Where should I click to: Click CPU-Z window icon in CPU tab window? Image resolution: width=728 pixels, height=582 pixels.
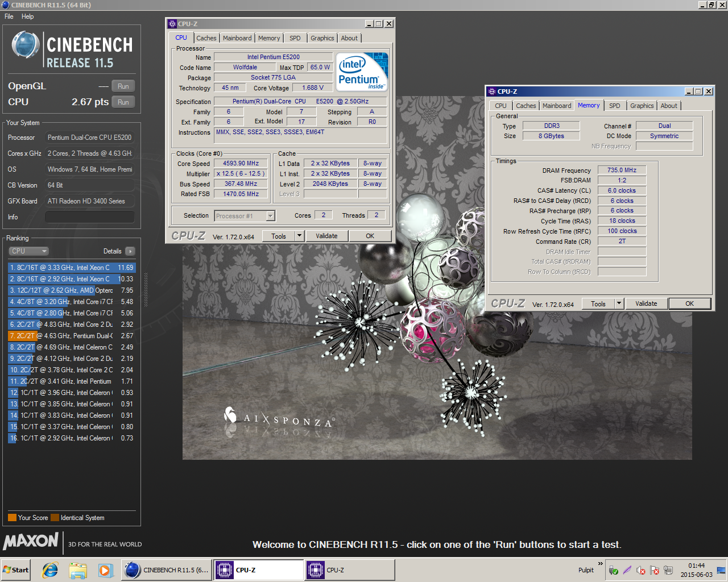[x=172, y=24]
